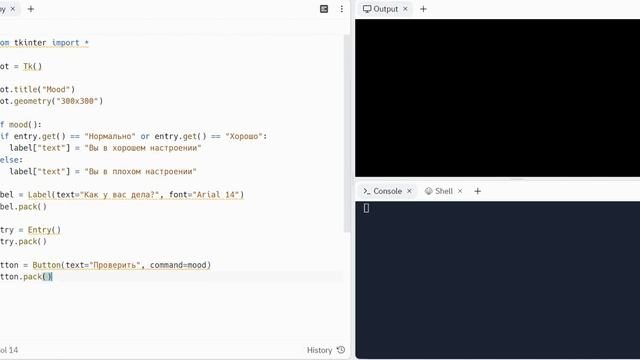Screen dimensions: 640x360
Task: Click the text "Вы в плохом настроении"
Action: (141, 171)
